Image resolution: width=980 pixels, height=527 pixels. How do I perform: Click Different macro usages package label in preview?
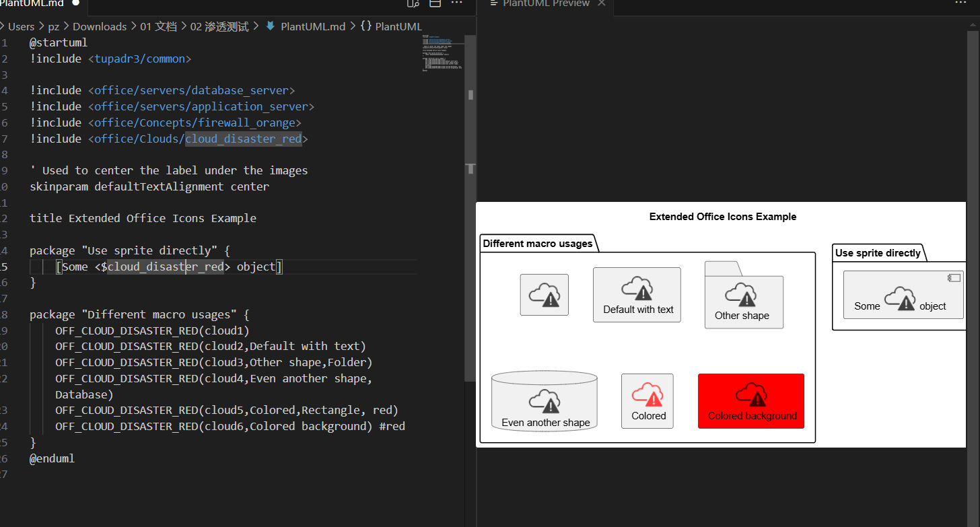[x=537, y=244]
